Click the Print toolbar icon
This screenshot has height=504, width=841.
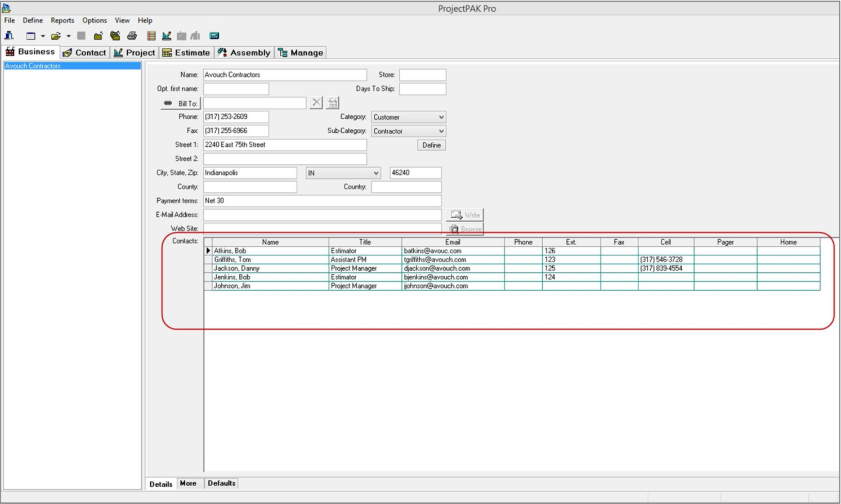131,35
